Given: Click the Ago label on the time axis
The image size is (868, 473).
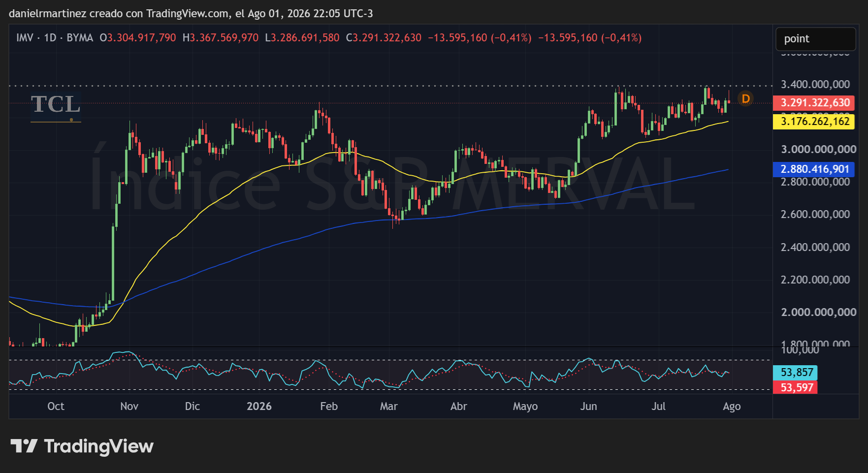Looking at the screenshot, I should coord(732,407).
